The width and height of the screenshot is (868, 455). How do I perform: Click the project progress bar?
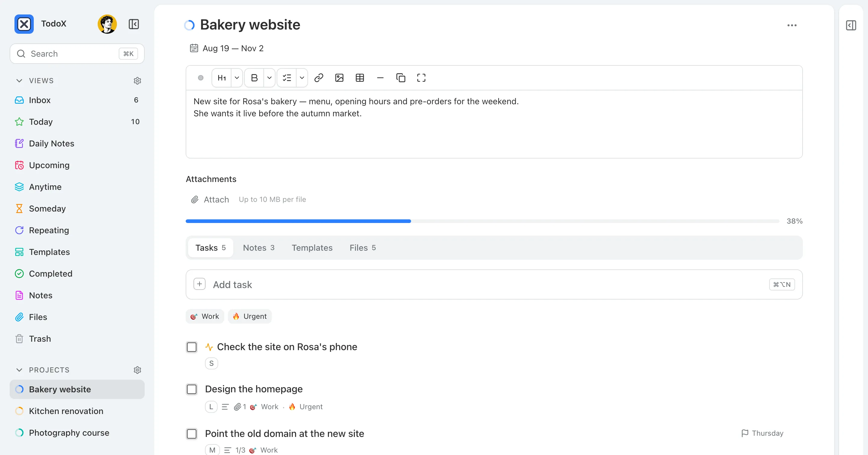(x=482, y=221)
